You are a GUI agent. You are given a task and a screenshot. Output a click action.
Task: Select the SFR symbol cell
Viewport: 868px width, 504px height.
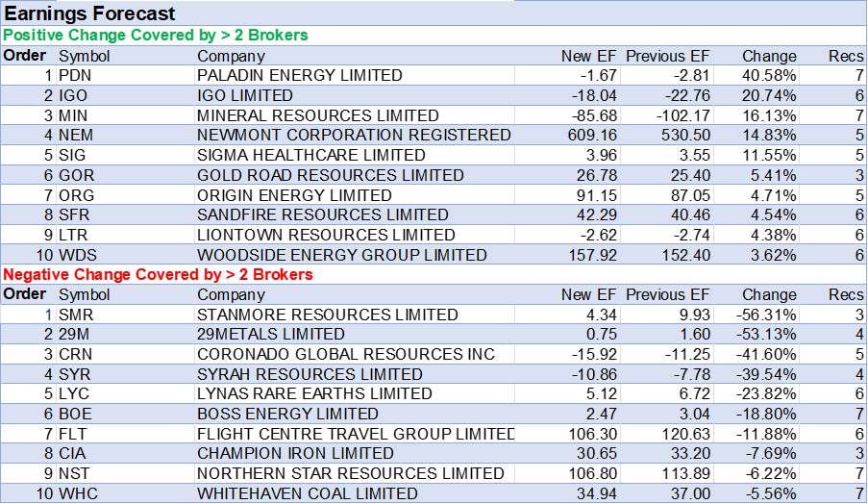coord(75,215)
